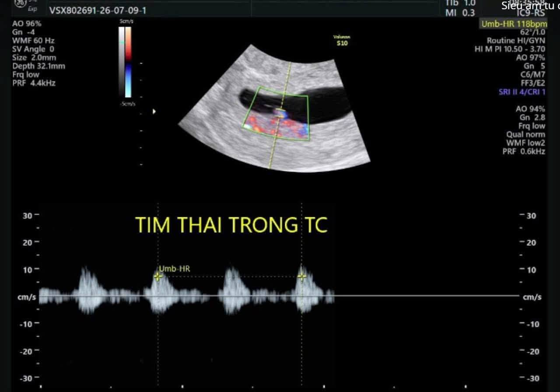The width and height of the screenshot is (560, 392).
Task: Click patient ID VSX802691-26-07-09-1 field
Action: tap(98, 10)
